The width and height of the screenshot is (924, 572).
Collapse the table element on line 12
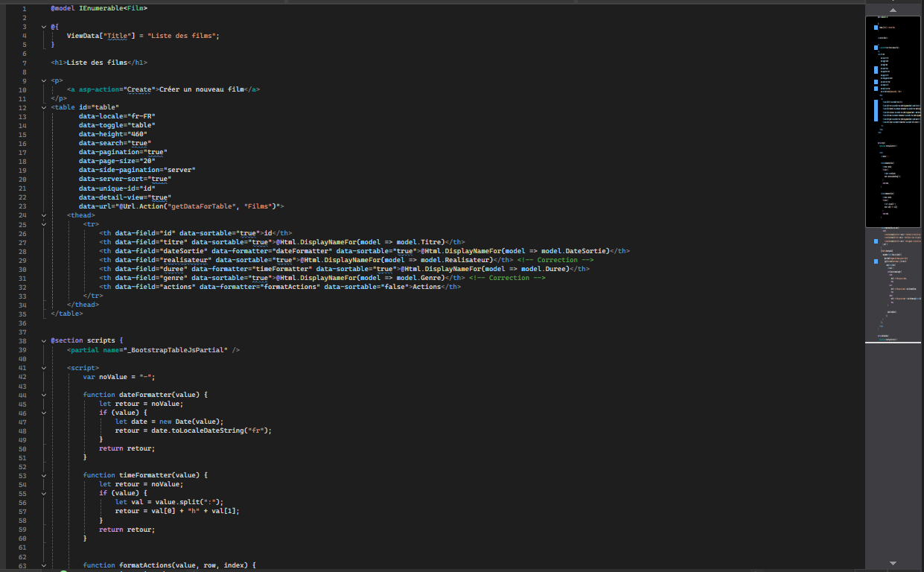[x=43, y=107]
